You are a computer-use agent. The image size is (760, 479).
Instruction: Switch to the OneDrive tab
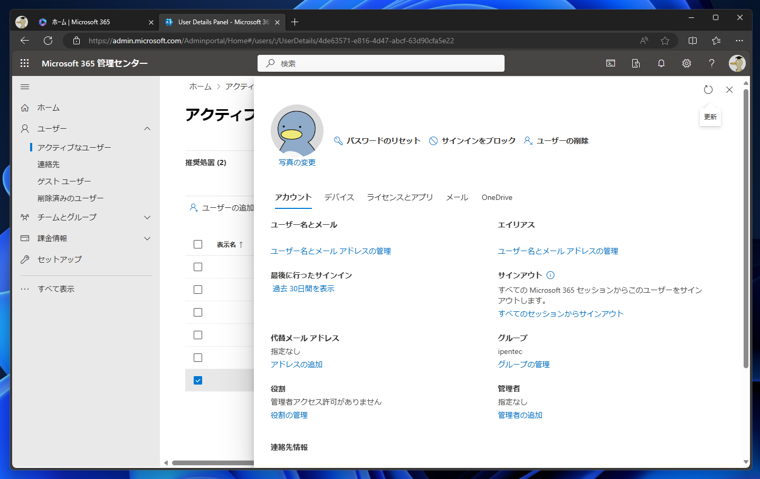pos(497,197)
